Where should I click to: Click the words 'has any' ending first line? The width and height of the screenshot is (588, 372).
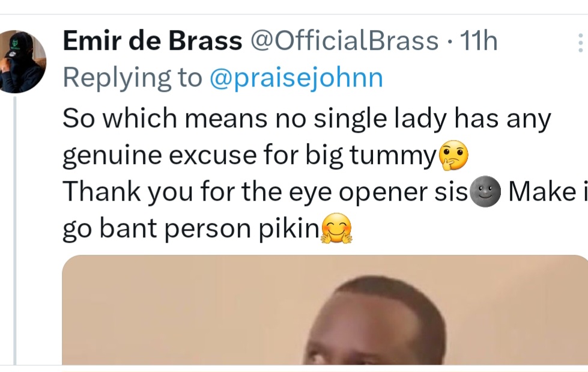pos(503,118)
